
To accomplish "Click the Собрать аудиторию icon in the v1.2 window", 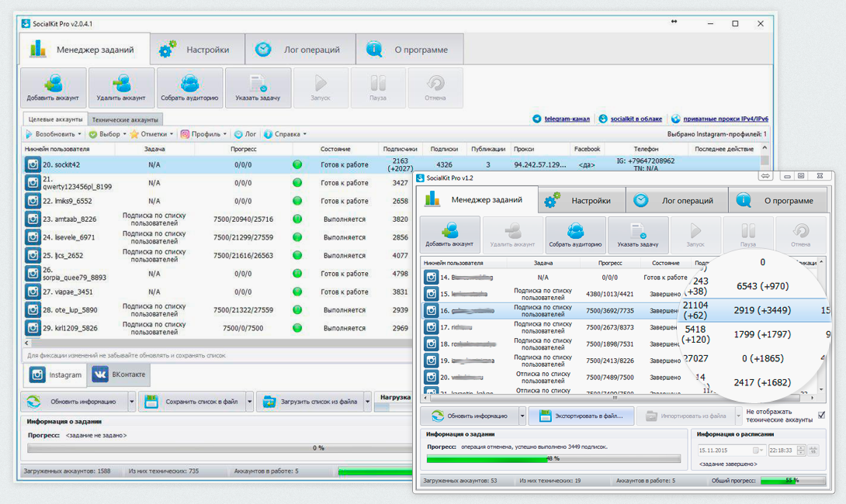I will click(575, 230).
